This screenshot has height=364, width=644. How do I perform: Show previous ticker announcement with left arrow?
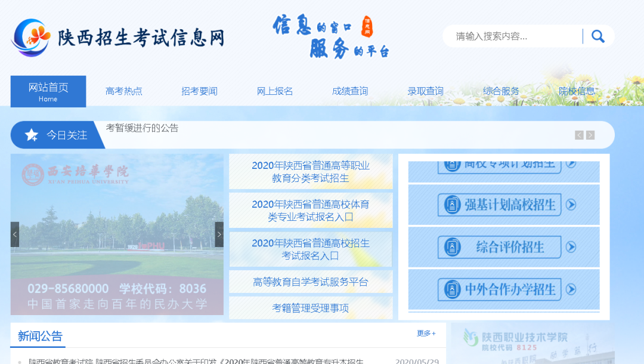[579, 135]
